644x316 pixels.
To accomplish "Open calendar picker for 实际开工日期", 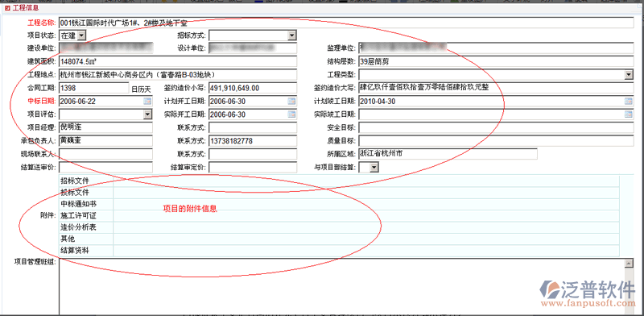I will point(291,114).
